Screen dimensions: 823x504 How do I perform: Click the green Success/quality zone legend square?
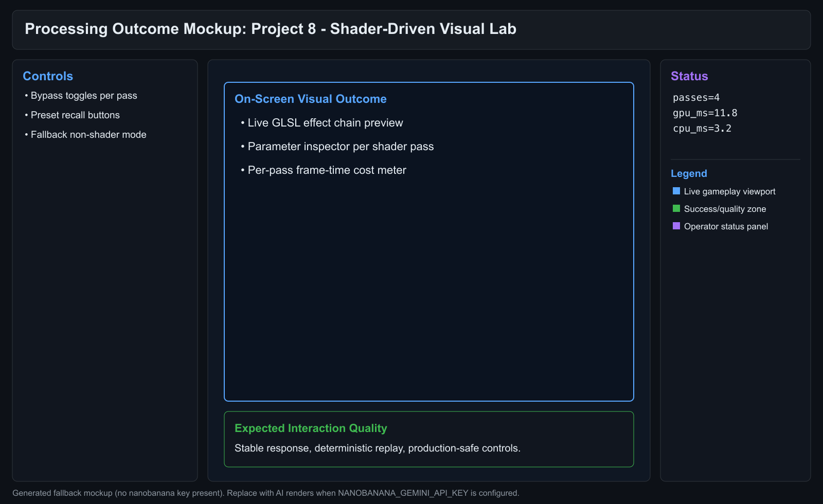pyautogui.click(x=675, y=208)
